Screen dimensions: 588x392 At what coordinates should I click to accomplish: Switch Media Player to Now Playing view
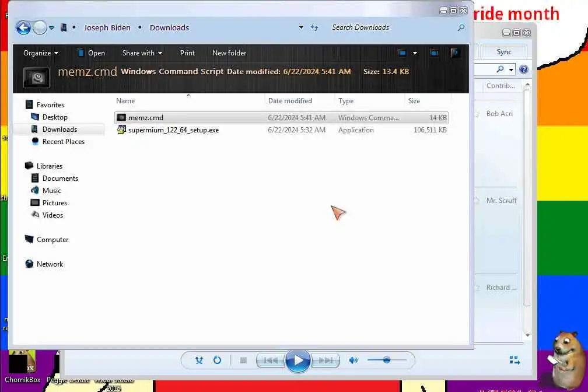tap(514, 360)
